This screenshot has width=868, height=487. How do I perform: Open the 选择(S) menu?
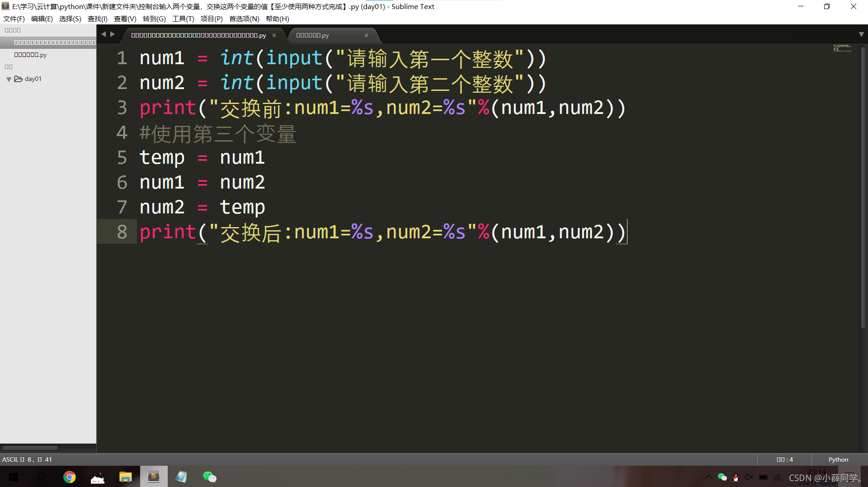pyautogui.click(x=70, y=19)
